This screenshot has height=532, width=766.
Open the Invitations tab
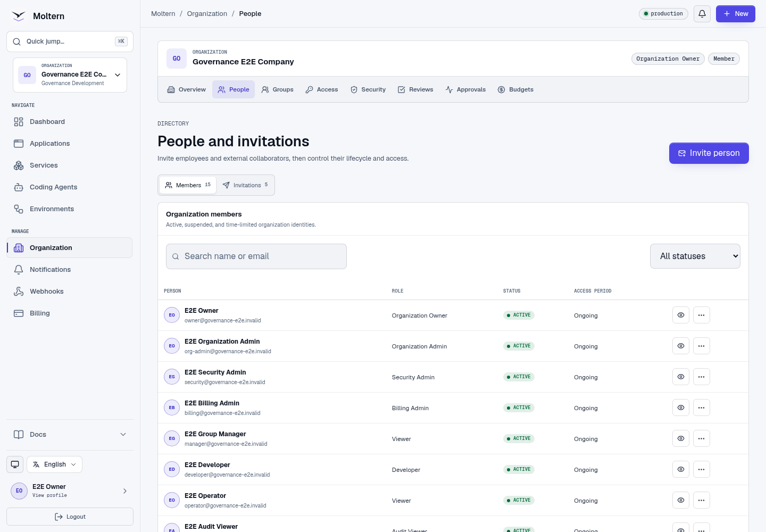coord(245,185)
